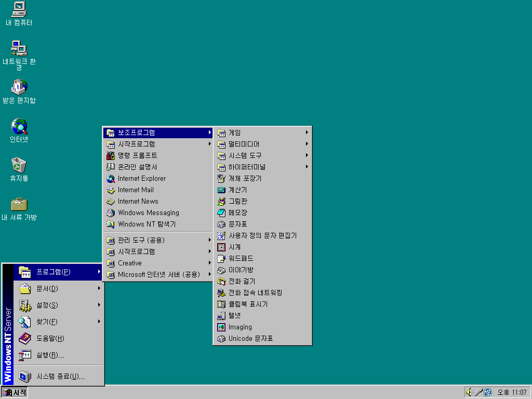Expand the 하이퍼터미널 submenu arrow

tap(307, 167)
